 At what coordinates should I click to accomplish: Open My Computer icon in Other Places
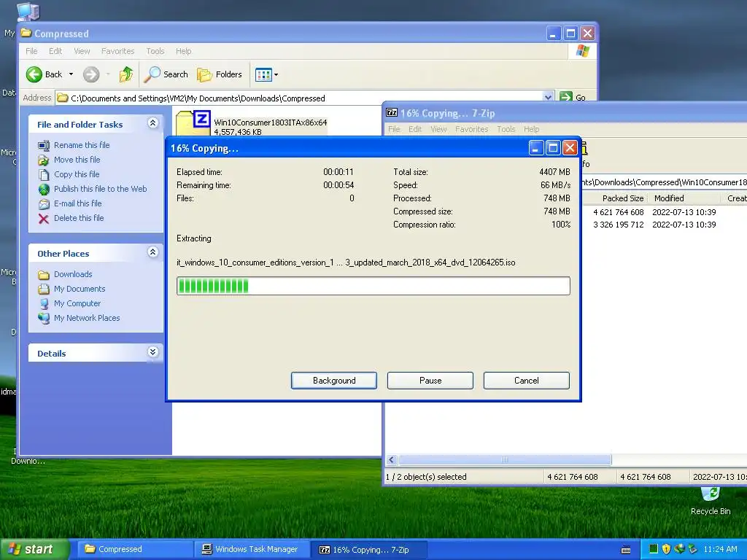point(44,304)
